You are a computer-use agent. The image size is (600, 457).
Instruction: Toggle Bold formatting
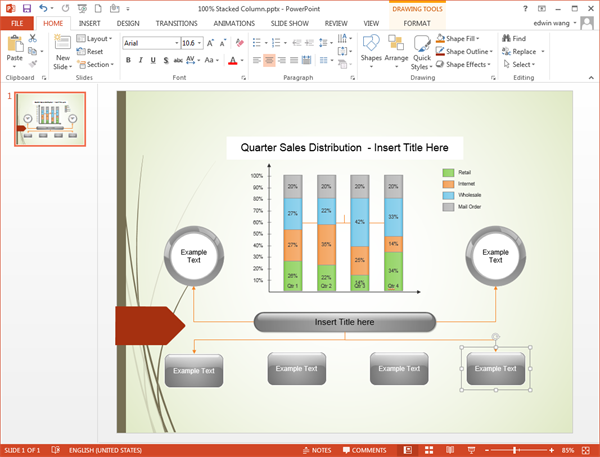point(128,60)
